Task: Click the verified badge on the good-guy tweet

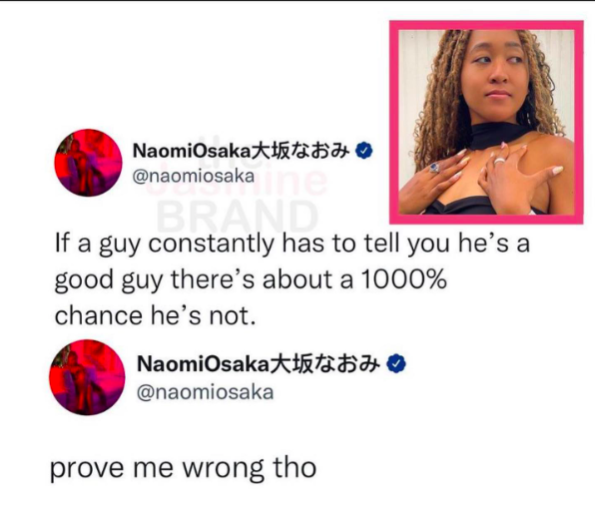Action: (364, 151)
